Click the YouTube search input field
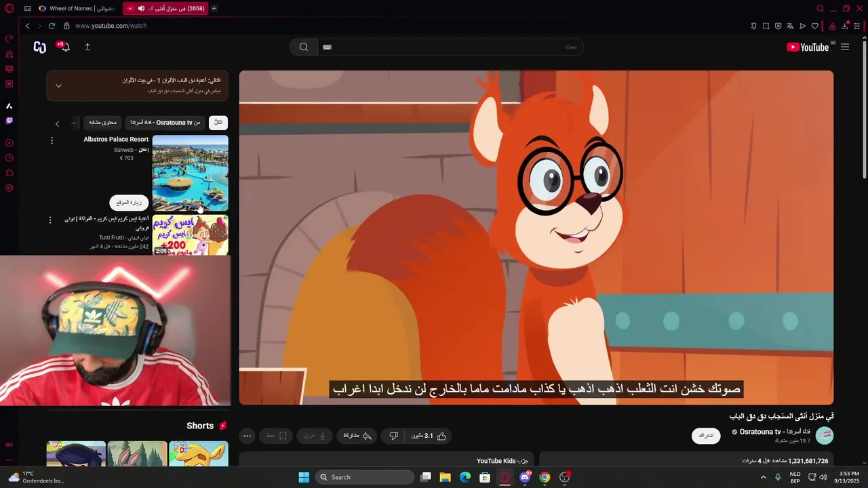This screenshot has width=868, height=488. [x=450, y=47]
